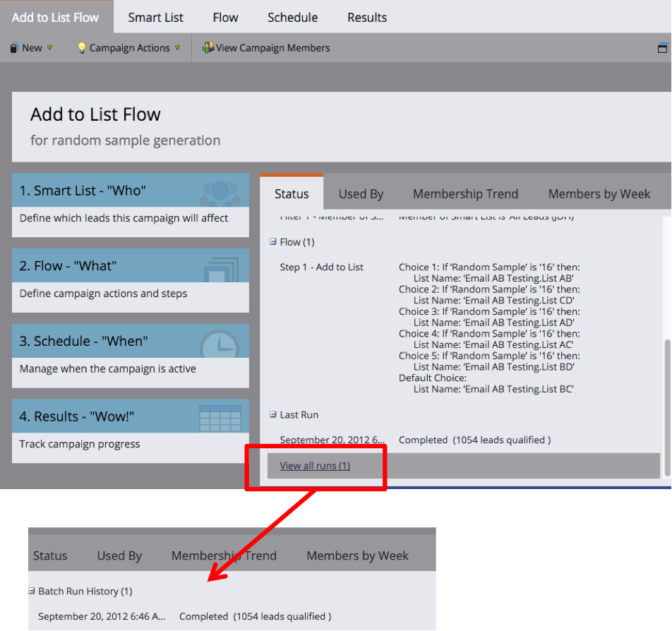Click the window restore icon at toolbar right
The width and height of the screenshot is (672, 631).
click(662, 48)
